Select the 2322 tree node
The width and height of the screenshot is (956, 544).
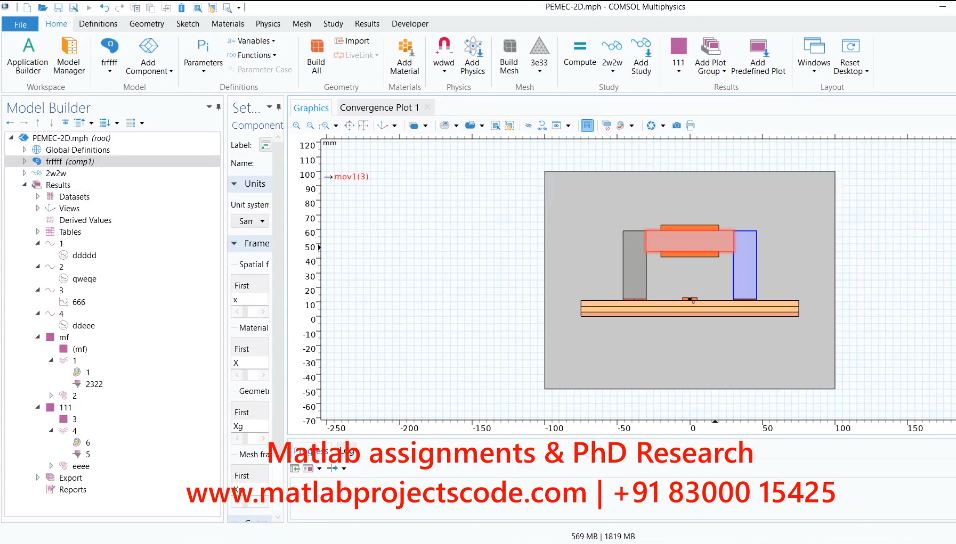click(94, 384)
